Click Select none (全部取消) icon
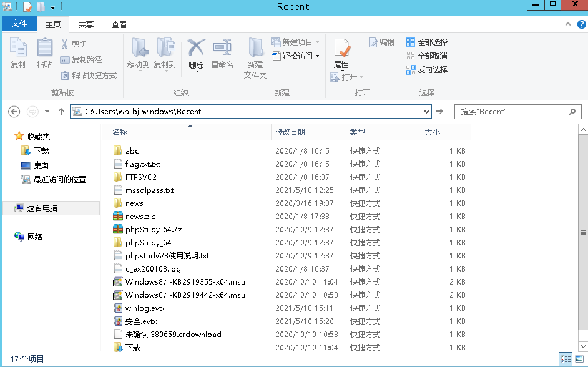 point(411,56)
